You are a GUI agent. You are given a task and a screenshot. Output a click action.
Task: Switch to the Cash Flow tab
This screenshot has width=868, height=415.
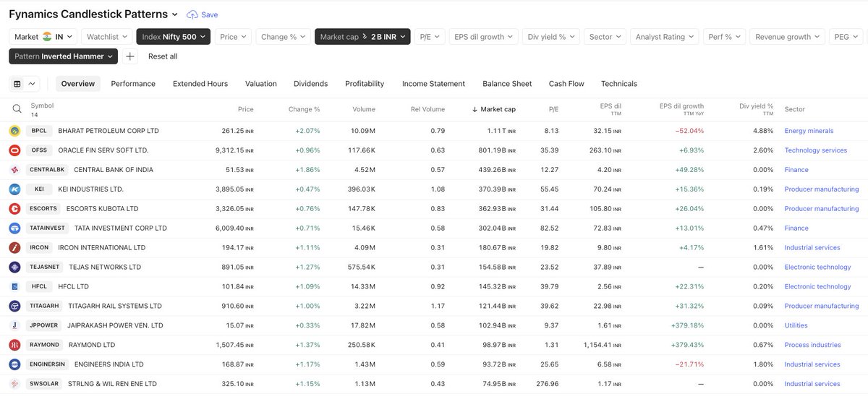coord(566,84)
